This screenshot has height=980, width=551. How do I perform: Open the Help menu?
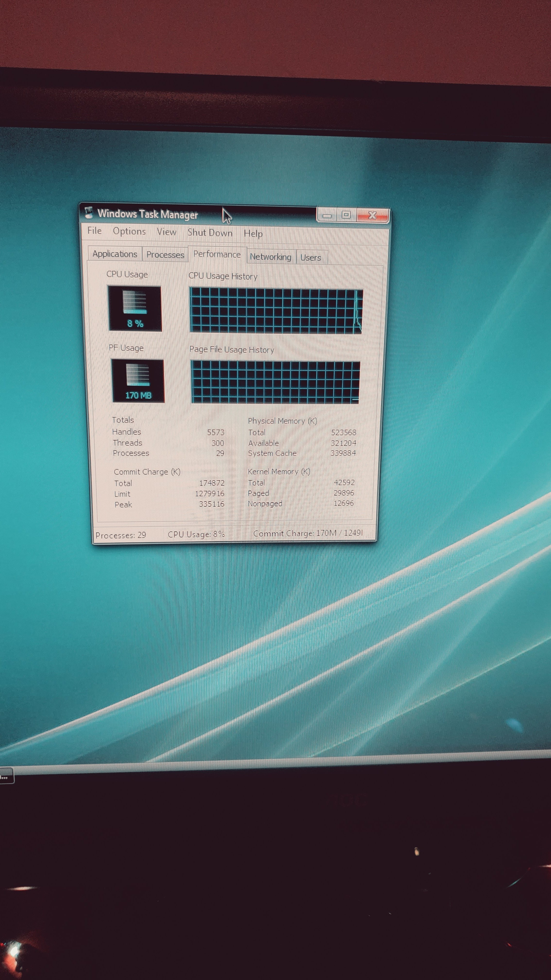tap(253, 234)
